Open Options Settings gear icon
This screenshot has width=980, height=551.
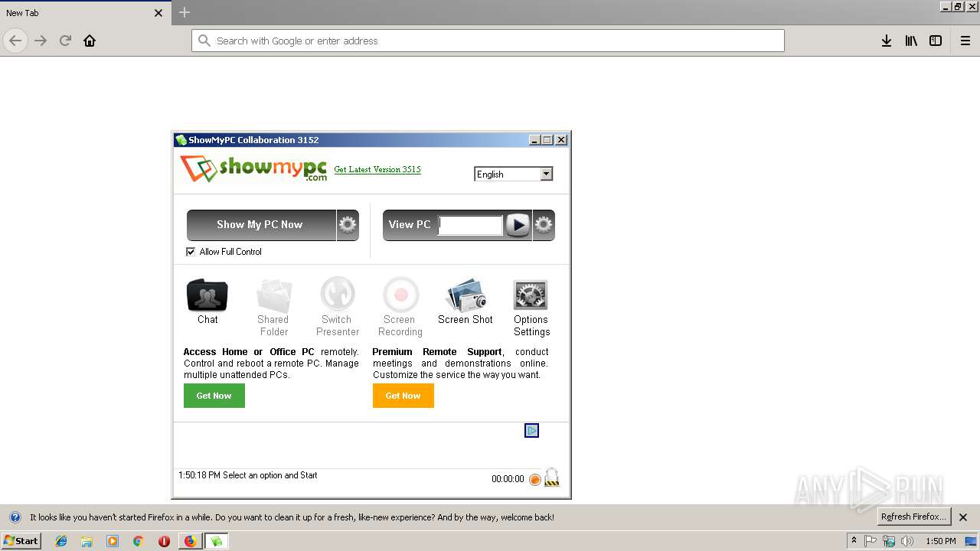click(x=531, y=295)
